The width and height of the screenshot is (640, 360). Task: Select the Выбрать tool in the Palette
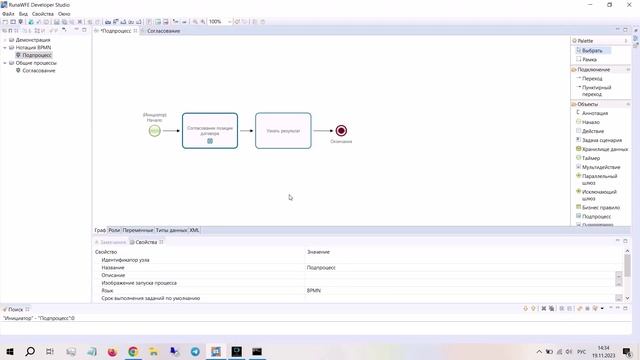tap(592, 51)
